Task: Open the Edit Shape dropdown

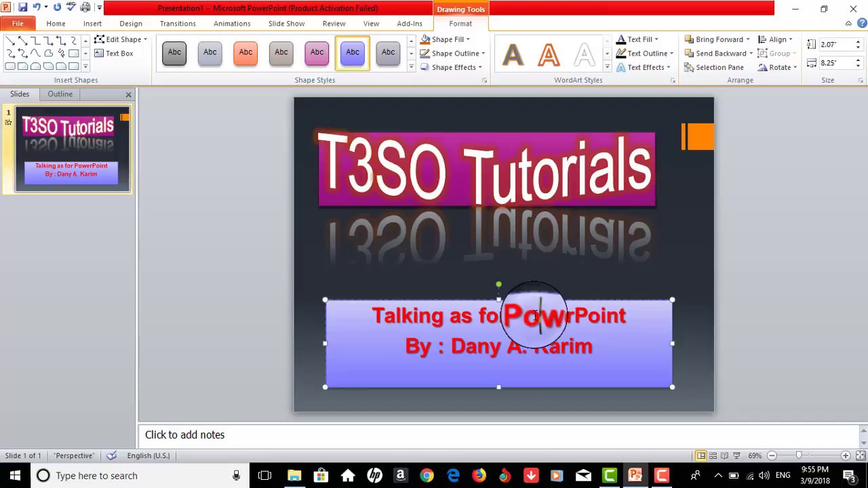Action: 121,39
